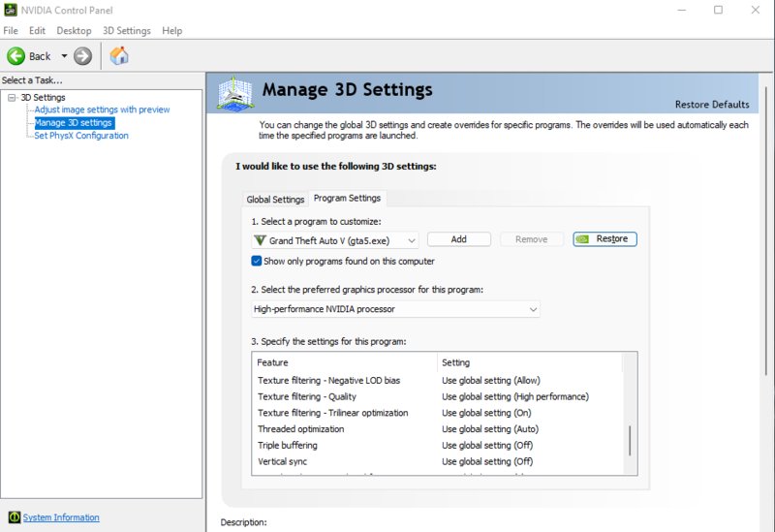Open the Back history dropdown arrow
775x532 pixels.
tap(64, 56)
